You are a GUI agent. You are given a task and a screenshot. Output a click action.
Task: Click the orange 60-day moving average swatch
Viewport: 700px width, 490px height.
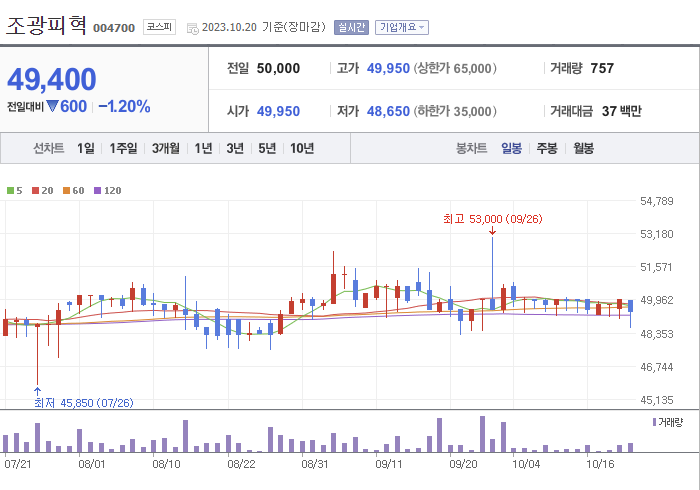point(67,191)
